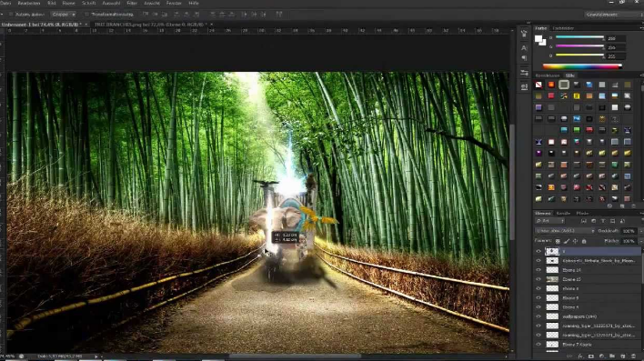Select the Ebene 15 layer thumbnail
644x361 pixels.
552,279
